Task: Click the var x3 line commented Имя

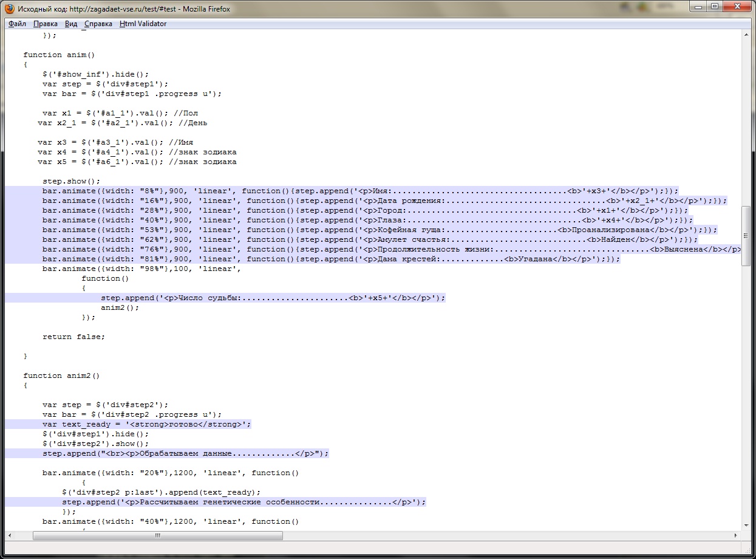Action: click(x=115, y=142)
